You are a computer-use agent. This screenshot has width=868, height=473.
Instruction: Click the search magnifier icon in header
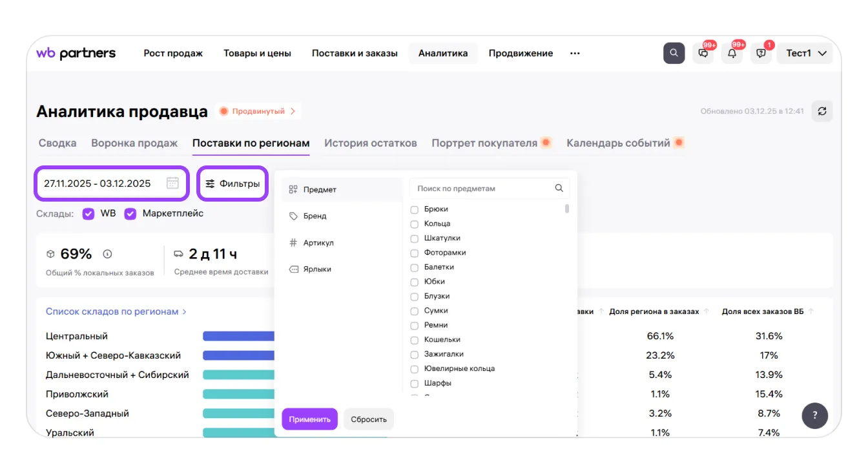[674, 53]
